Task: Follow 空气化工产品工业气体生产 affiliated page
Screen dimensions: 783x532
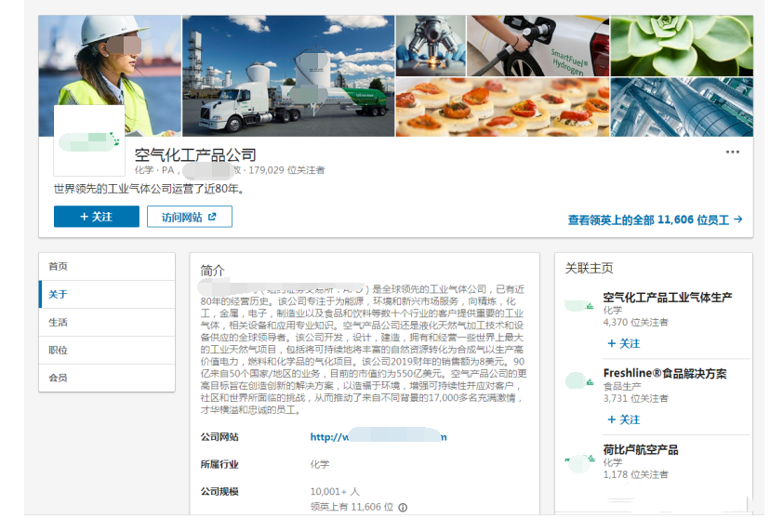Action: [x=624, y=344]
